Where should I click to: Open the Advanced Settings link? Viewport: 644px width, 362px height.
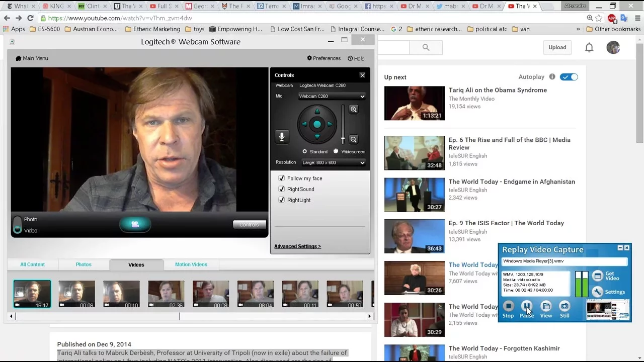click(297, 246)
